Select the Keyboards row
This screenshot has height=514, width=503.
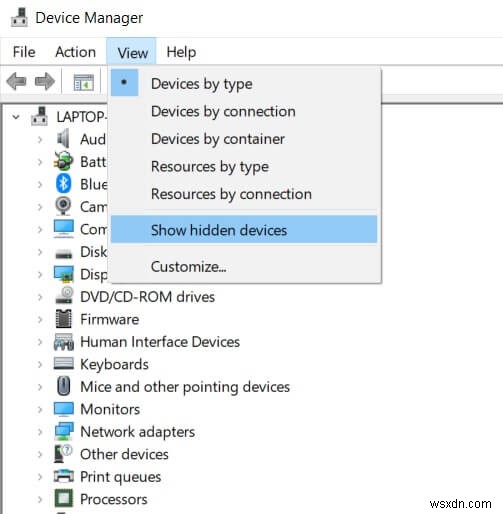tap(114, 364)
